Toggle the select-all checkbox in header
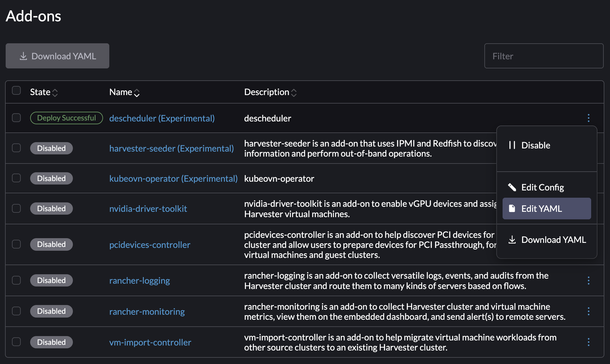610x364 pixels. pos(16,90)
